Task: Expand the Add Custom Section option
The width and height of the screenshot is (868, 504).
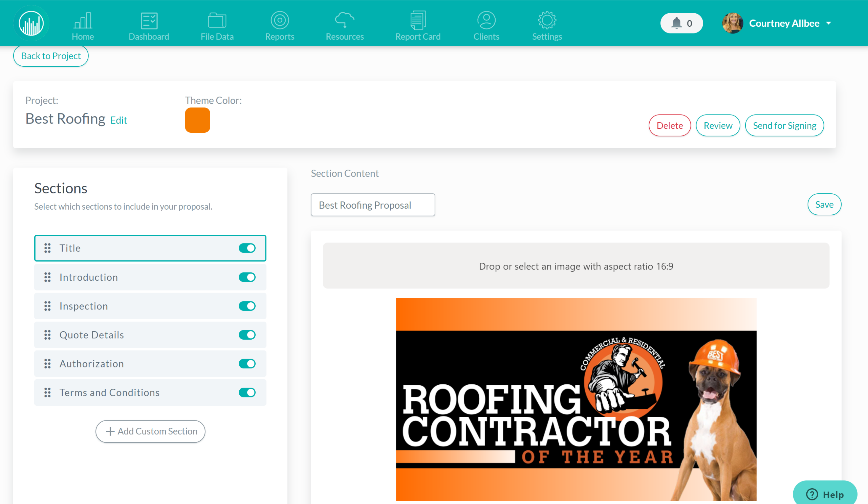Action: tap(150, 431)
